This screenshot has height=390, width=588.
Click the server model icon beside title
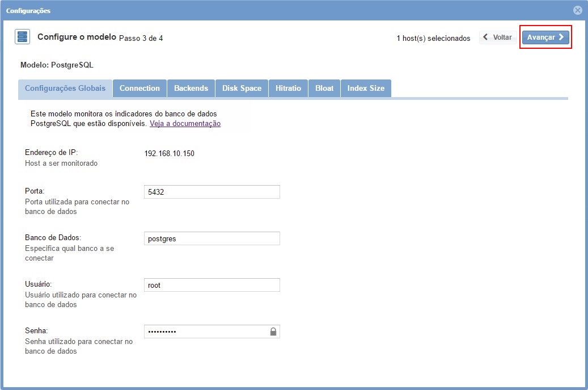click(22, 37)
